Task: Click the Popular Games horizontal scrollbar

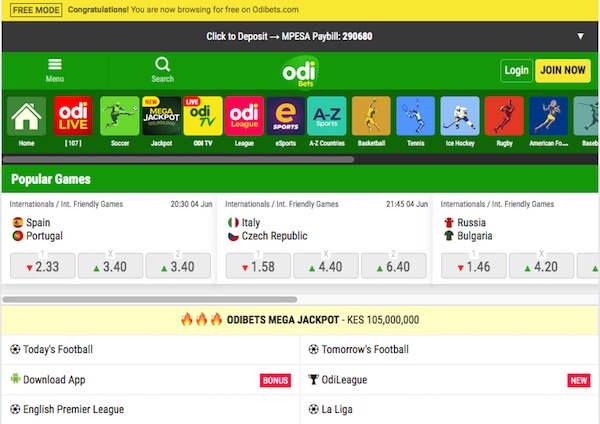Action: point(150,299)
